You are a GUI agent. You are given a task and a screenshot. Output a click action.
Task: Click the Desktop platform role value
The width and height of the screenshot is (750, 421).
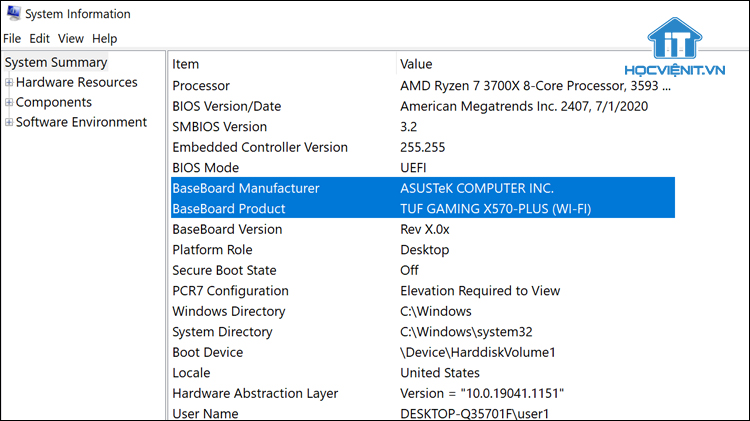pyautogui.click(x=425, y=250)
